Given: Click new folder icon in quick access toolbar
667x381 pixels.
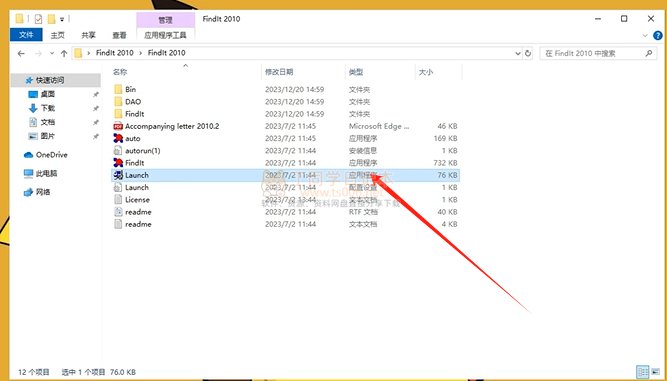Looking at the screenshot, I should (51, 19).
